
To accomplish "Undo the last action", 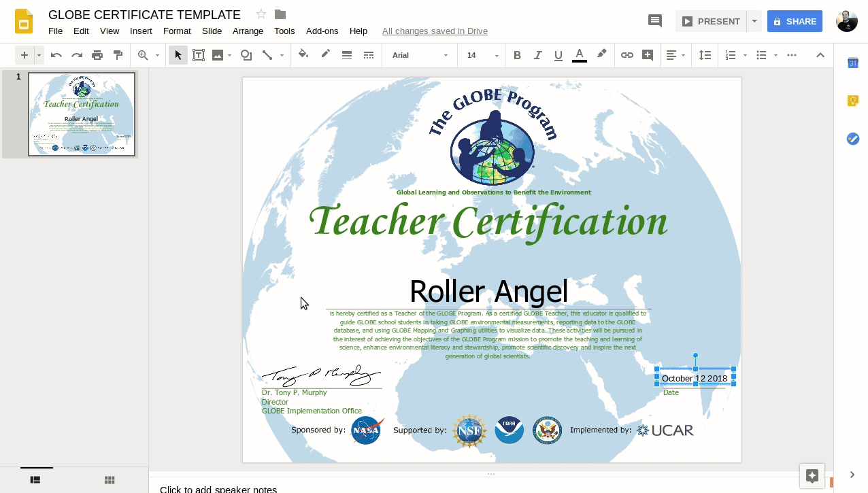I will (56, 55).
